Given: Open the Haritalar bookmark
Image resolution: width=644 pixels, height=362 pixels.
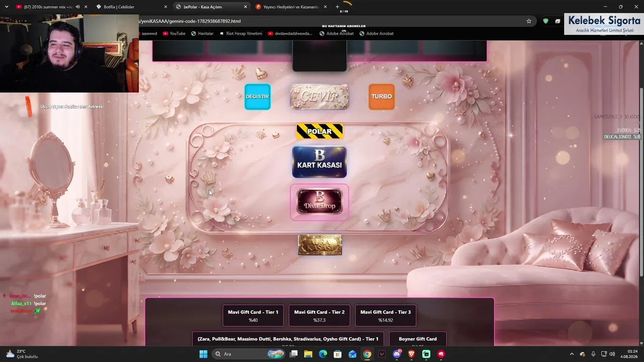Looking at the screenshot, I should (202, 34).
